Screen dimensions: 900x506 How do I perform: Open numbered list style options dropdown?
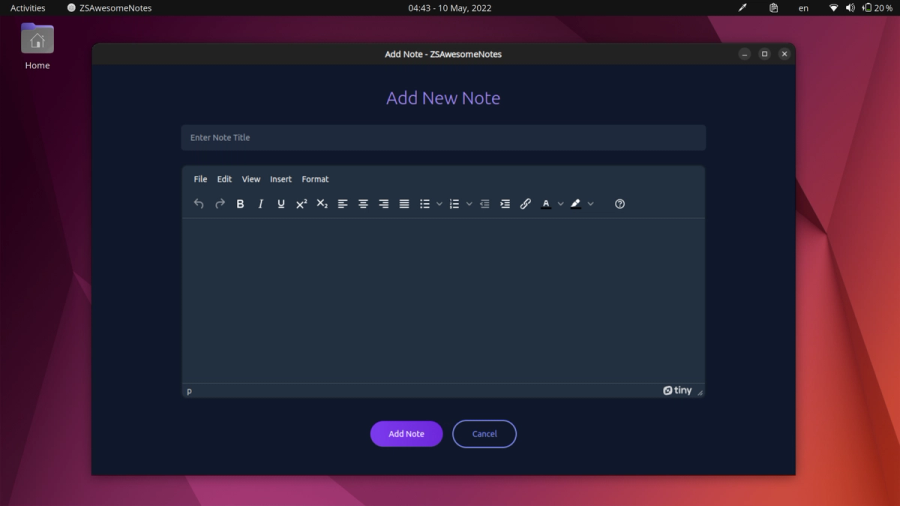coord(469,204)
